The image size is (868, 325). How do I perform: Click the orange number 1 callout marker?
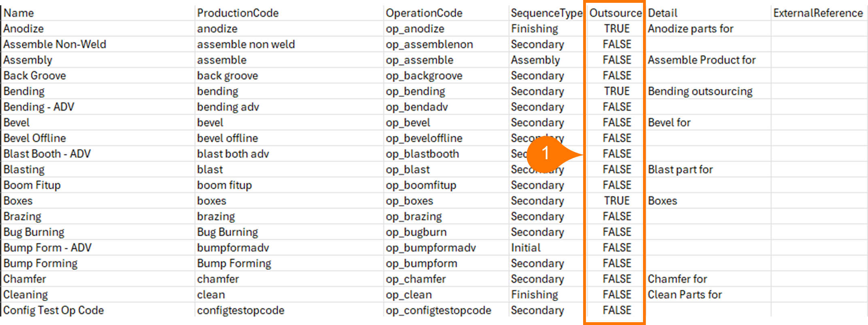click(x=545, y=153)
